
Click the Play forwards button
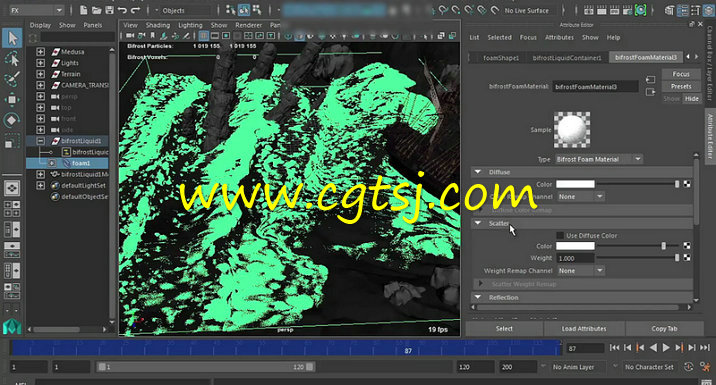click(666, 348)
